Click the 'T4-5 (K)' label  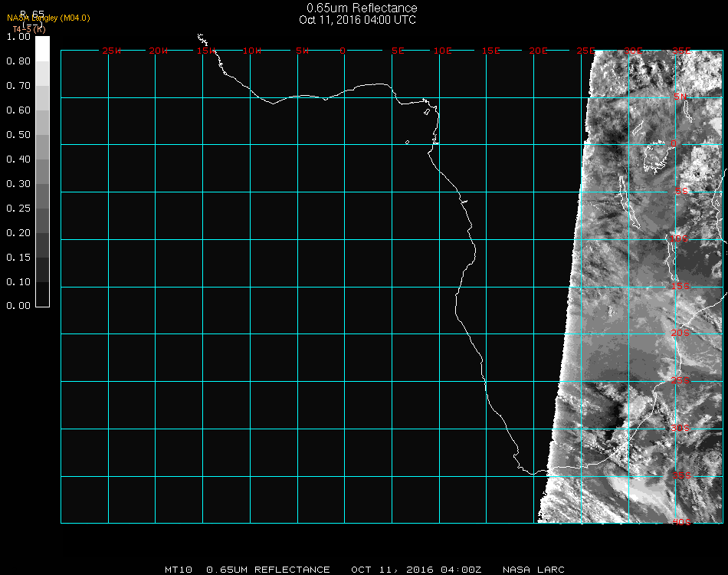pyautogui.click(x=29, y=29)
